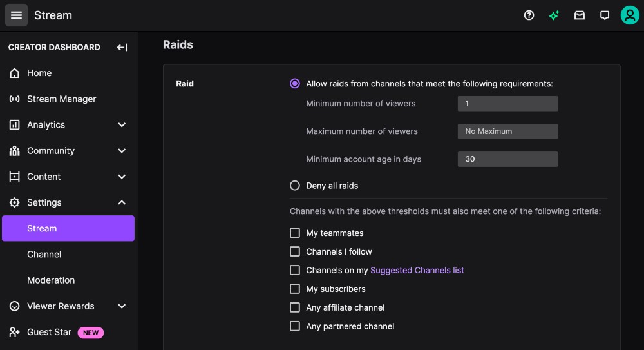
Task: Open the hamburger navigation menu
Action: pyautogui.click(x=16, y=15)
